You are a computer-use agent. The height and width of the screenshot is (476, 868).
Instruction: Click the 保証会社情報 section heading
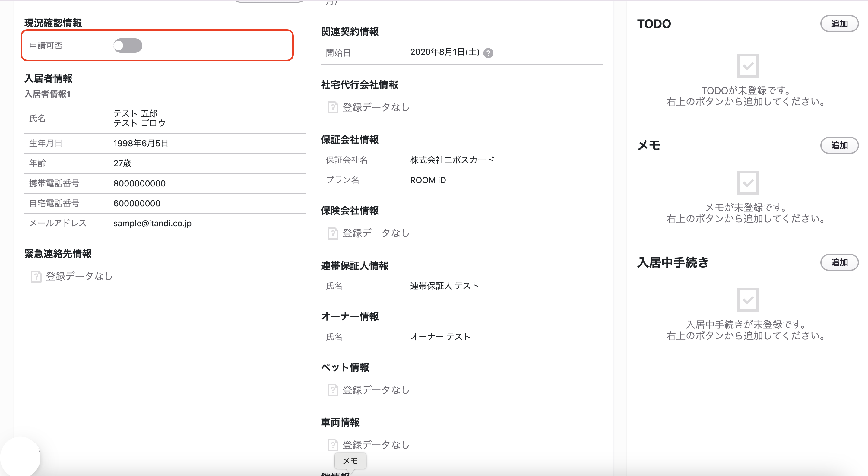point(350,140)
